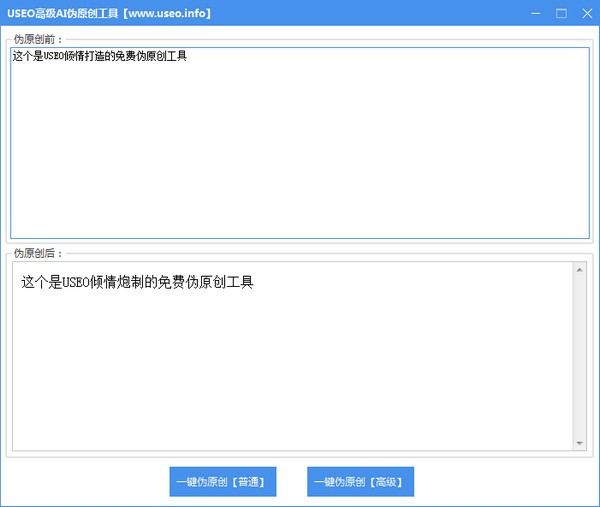Minimize the USEO tool window
The image size is (600, 507).
coord(535,14)
